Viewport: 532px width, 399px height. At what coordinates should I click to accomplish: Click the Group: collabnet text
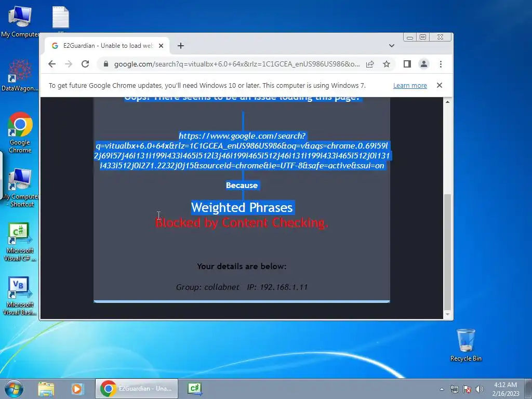(x=208, y=287)
